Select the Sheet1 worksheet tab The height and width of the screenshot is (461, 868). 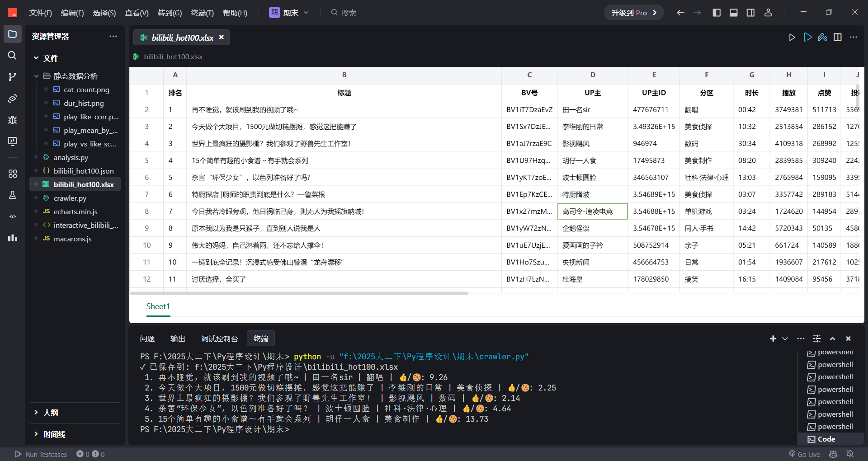click(158, 306)
